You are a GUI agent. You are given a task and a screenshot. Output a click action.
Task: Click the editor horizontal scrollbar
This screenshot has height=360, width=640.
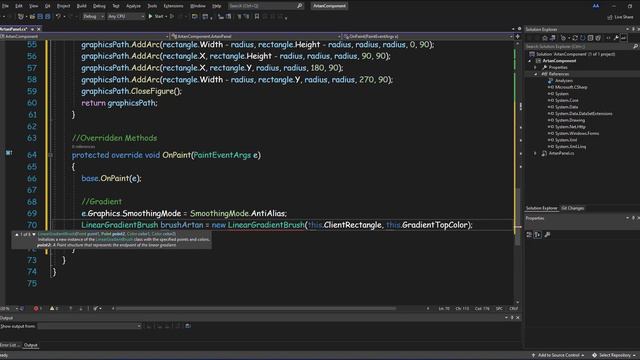(x=256, y=309)
